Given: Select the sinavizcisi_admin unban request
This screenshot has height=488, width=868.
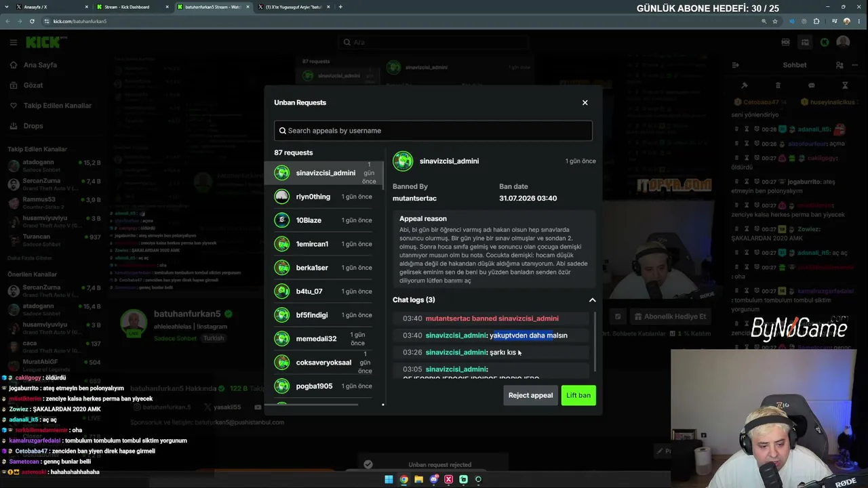Looking at the screenshot, I should coord(324,173).
